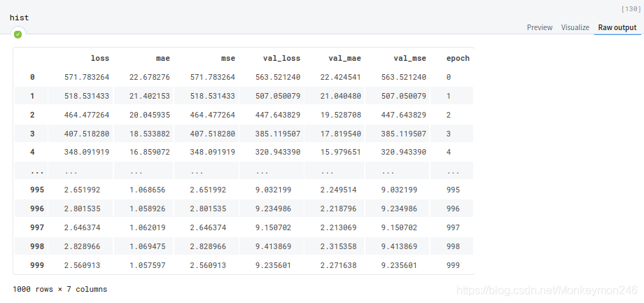Click the val_mae column header
Image resolution: width=644 pixels, height=303 pixels.
344,58
